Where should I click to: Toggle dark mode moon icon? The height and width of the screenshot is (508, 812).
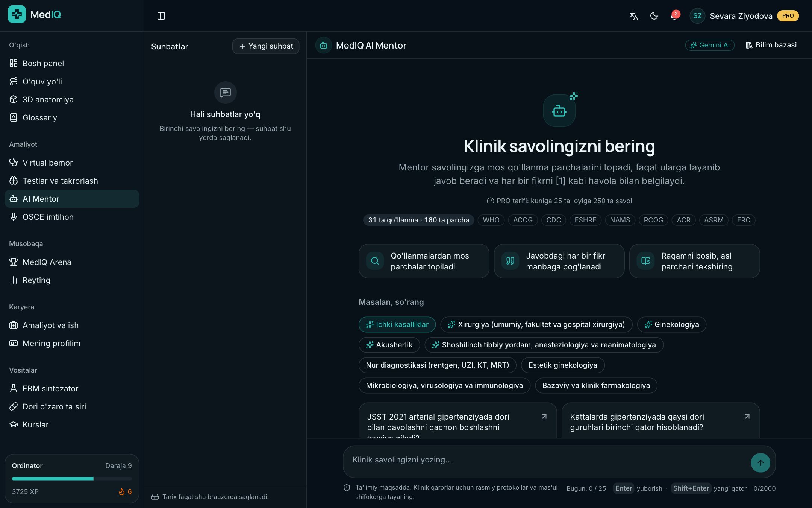[654, 16]
